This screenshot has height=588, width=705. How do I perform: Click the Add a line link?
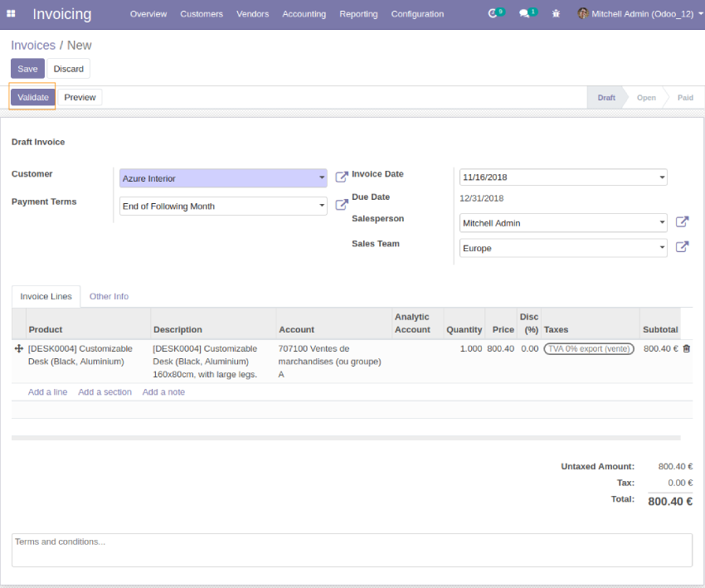47,392
